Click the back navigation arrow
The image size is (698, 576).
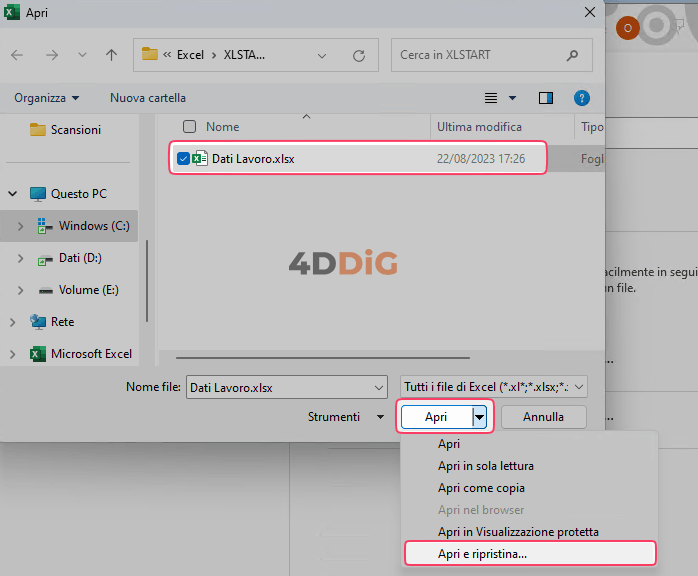click(x=17, y=55)
